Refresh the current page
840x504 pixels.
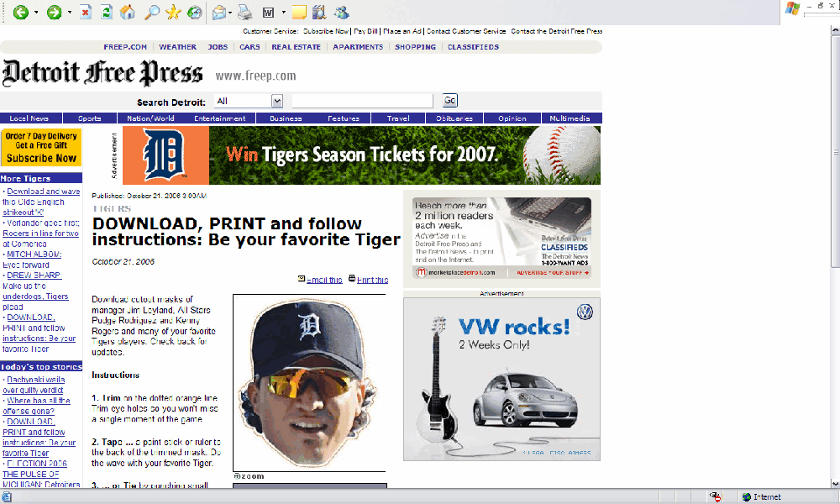[x=107, y=12]
